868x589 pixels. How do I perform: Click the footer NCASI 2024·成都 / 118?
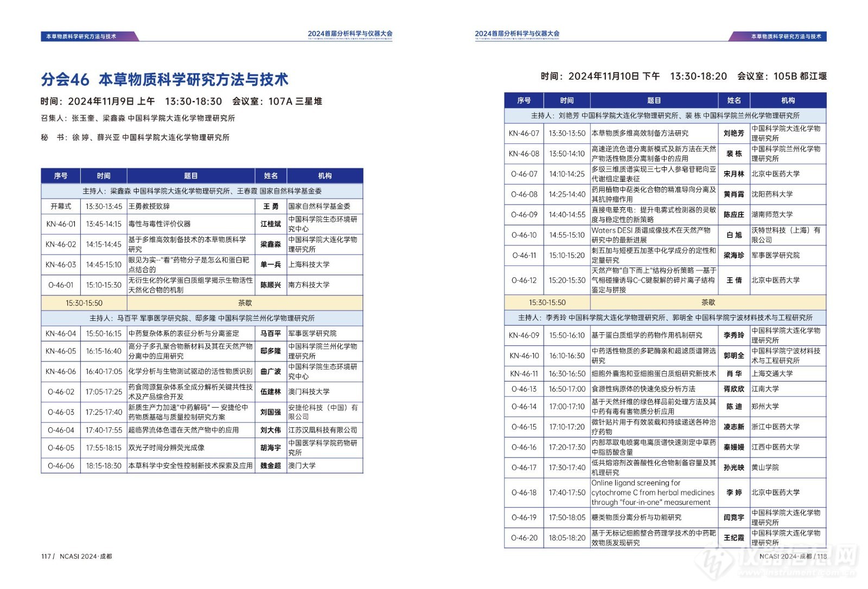click(x=793, y=556)
